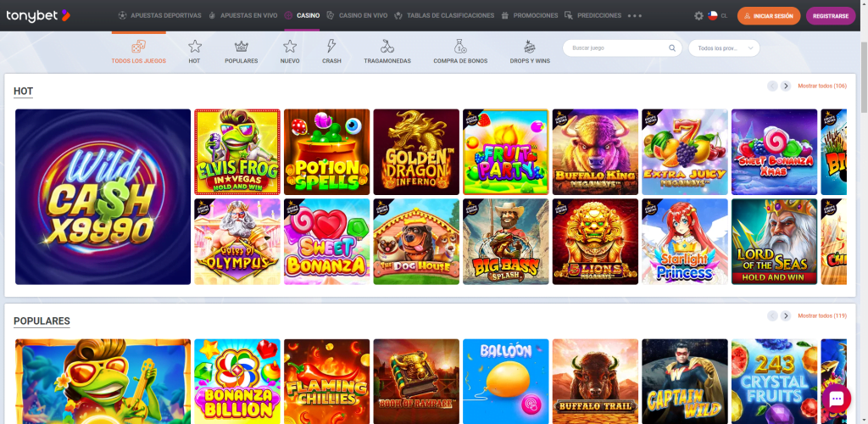Select the Casino menu item

click(302, 15)
